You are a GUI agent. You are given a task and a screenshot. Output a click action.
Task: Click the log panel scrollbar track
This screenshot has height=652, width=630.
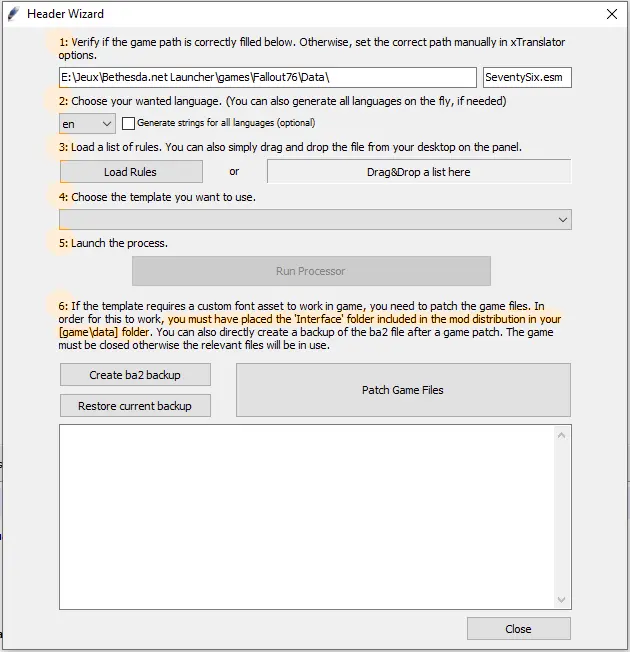(561, 517)
